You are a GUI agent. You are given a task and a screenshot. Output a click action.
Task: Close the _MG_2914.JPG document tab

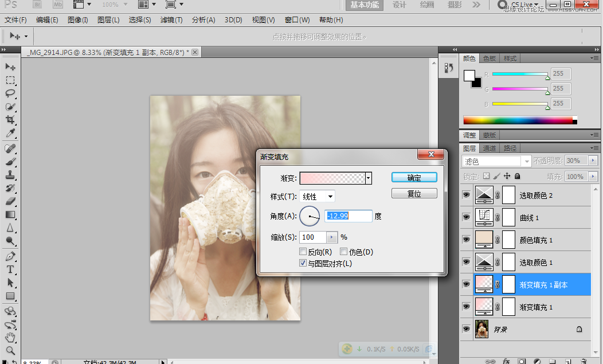(195, 52)
